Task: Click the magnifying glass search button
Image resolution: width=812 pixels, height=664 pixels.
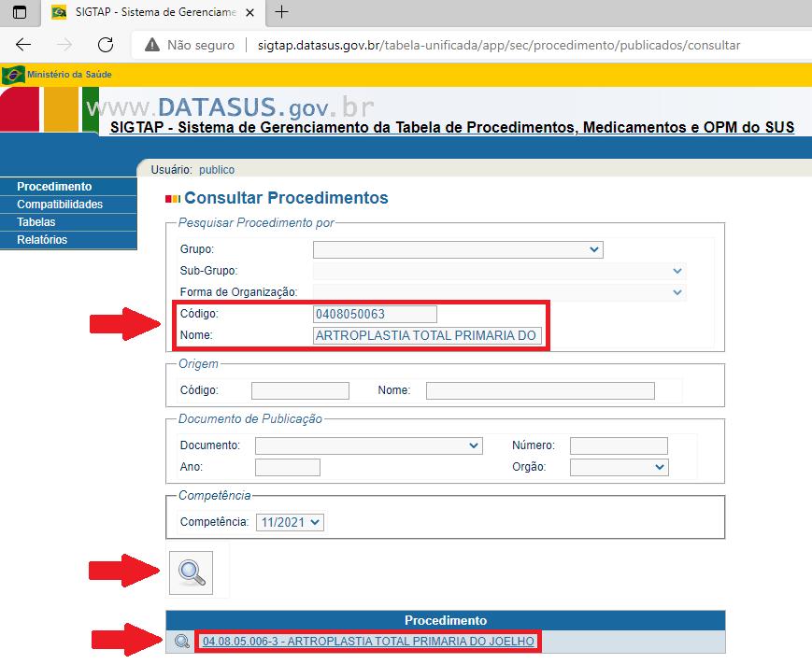Action: click(191, 572)
